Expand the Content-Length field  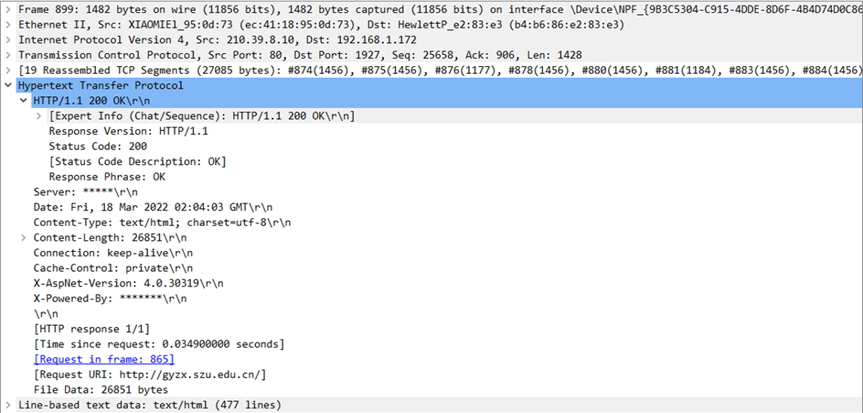click(23, 238)
